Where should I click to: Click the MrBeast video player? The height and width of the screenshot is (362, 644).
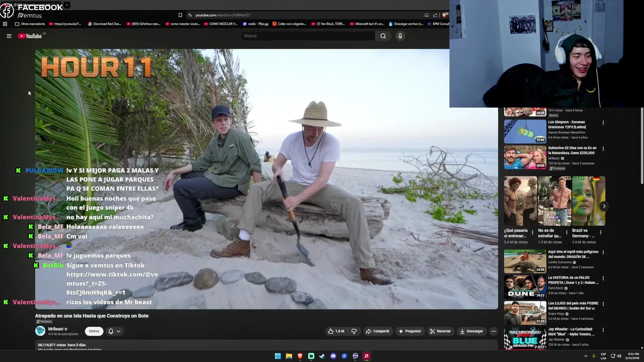tap(267, 178)
